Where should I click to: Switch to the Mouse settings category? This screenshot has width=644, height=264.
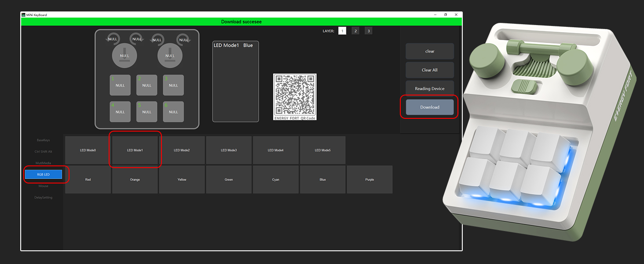(43, 186)
